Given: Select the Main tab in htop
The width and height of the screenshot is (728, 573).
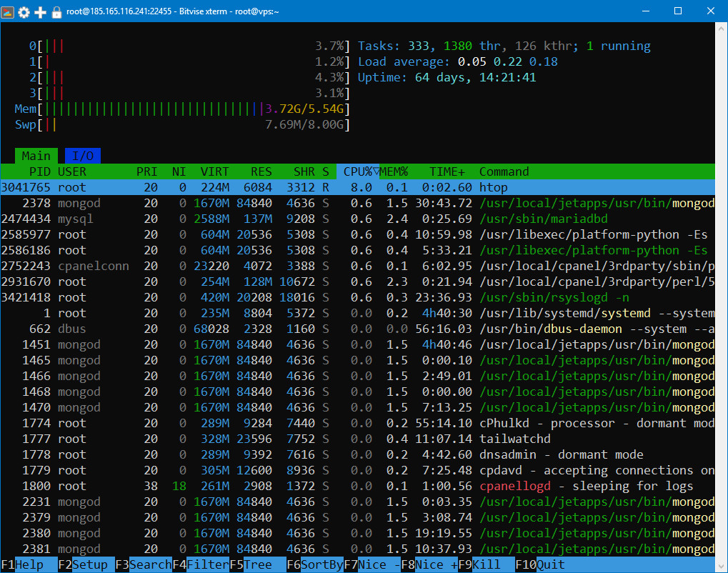Looking at the screenshot, I should (36, 156).
